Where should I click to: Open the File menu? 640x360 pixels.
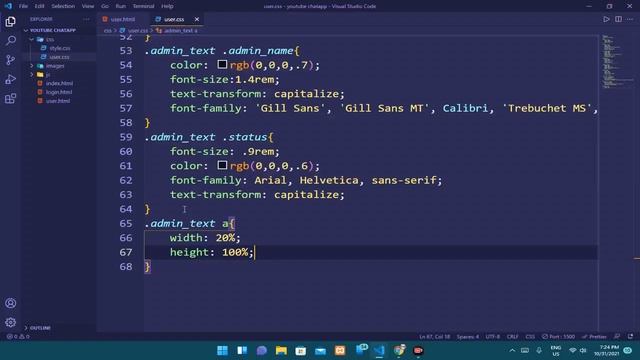[x=23, y=6]
